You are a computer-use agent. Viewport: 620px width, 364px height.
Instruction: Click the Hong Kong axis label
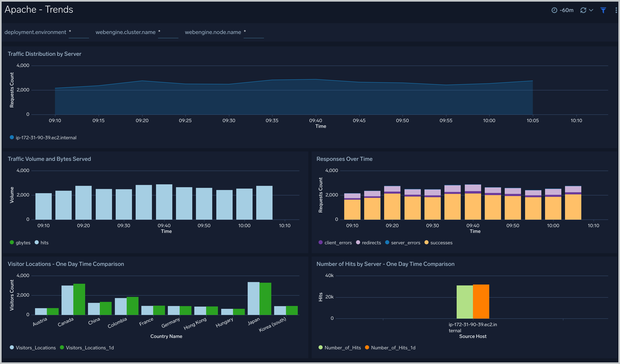[195, 323]
